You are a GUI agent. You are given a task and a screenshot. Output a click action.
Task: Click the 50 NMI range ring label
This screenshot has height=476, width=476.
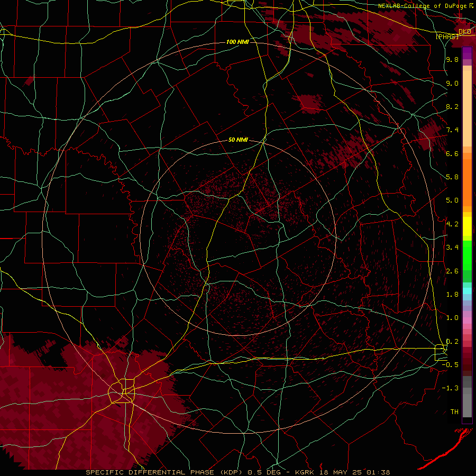tap(238, 140)
